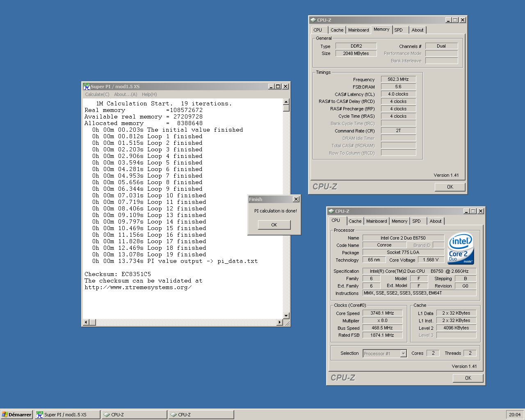The height and width of the screenshot is (420, 525).
Task: Switch to Mainboard tab in lower CPU-Z
Action: click(377, 221)
